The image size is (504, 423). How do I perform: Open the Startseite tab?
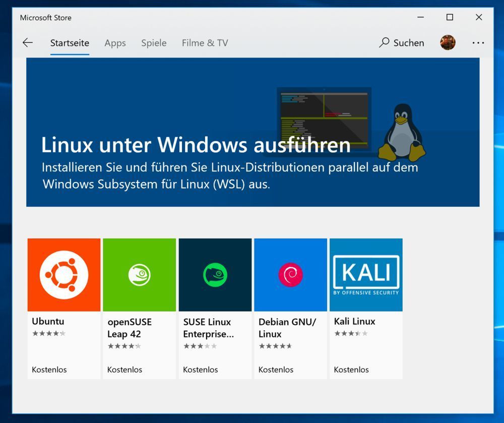[x=70, y=43]
